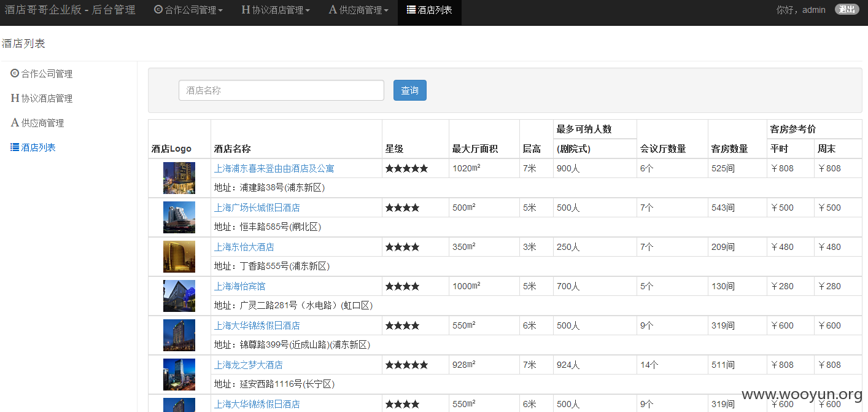Open 合作公司管理 in left sidebar
The width and height of the screenshot is (868, 412).
click(x=42, y=74)
